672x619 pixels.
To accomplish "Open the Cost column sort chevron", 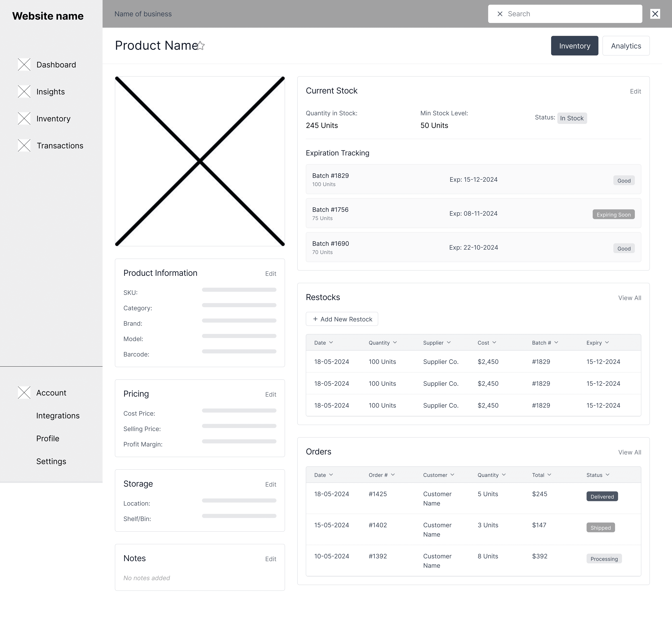I will click(x=494, y=342).
